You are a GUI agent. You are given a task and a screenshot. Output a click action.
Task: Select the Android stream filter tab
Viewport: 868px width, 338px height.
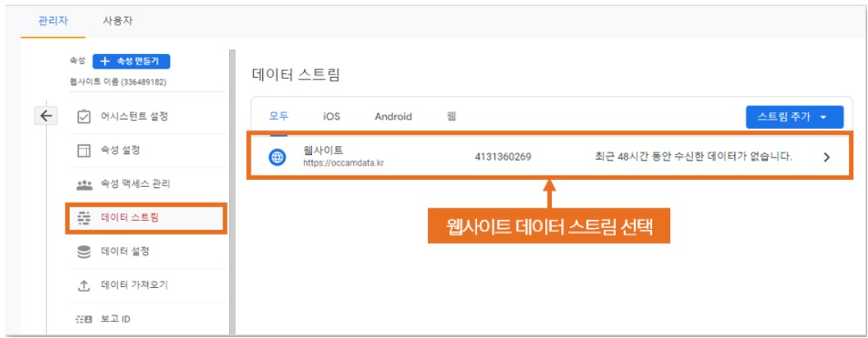point(393,116)
